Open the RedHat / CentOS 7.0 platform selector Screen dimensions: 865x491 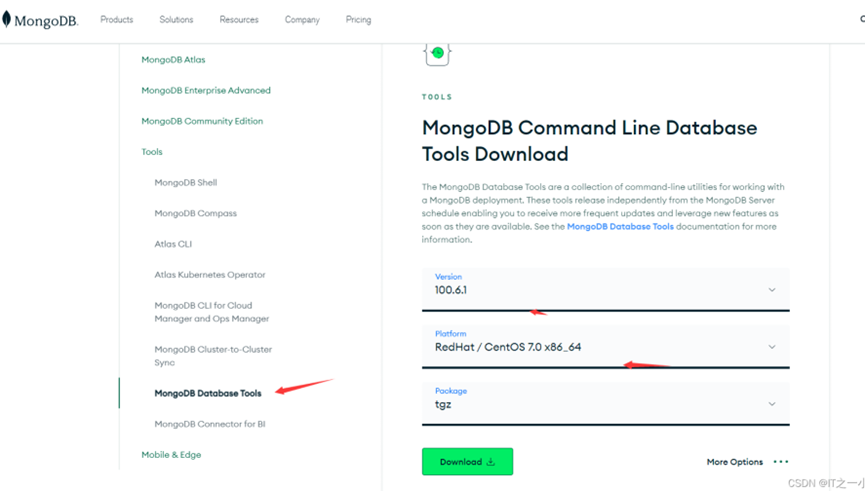pos(606,346)
